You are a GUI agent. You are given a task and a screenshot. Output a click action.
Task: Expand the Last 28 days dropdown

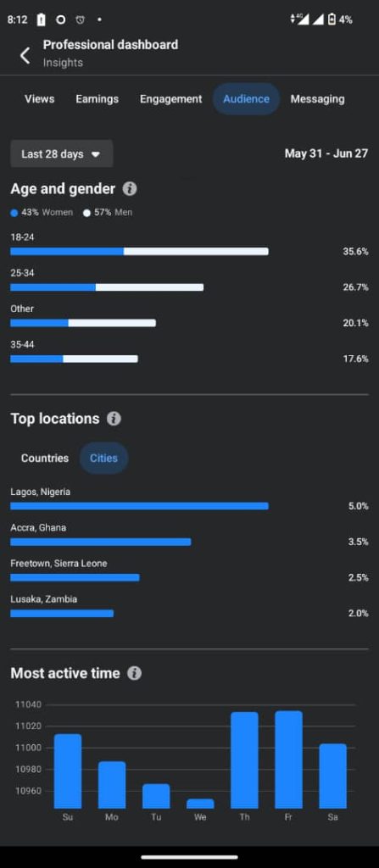[x=62, y=154]
